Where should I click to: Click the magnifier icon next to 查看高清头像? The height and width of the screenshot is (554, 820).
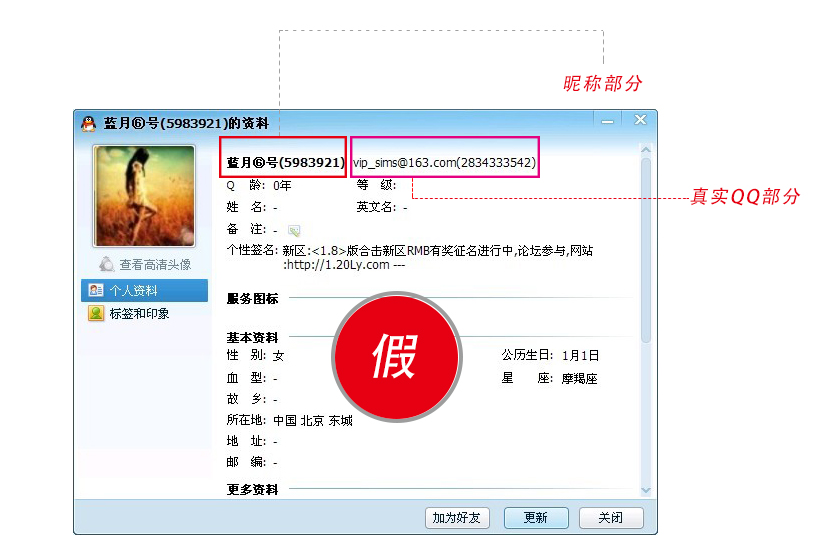click(107, 265)
